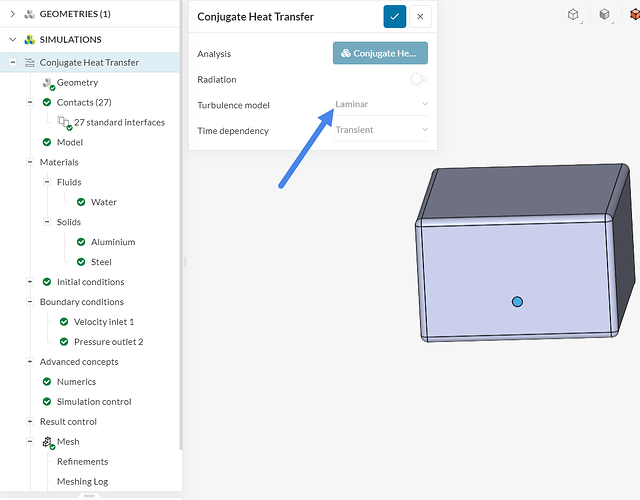Open the Simulation control settings

tap(94, 402)
